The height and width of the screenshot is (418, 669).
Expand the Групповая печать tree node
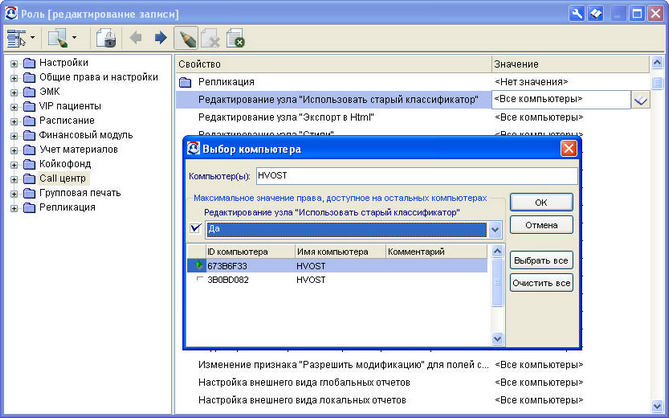coord(14,194)
